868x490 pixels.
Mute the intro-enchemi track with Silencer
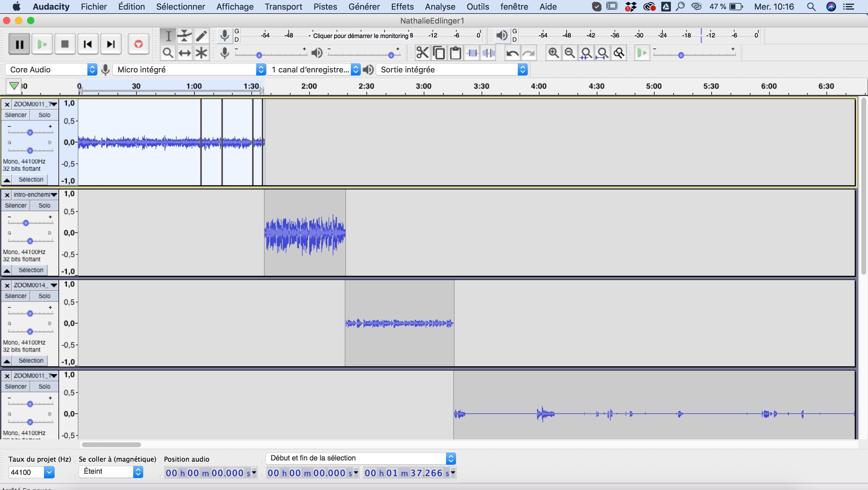(15, 205)
